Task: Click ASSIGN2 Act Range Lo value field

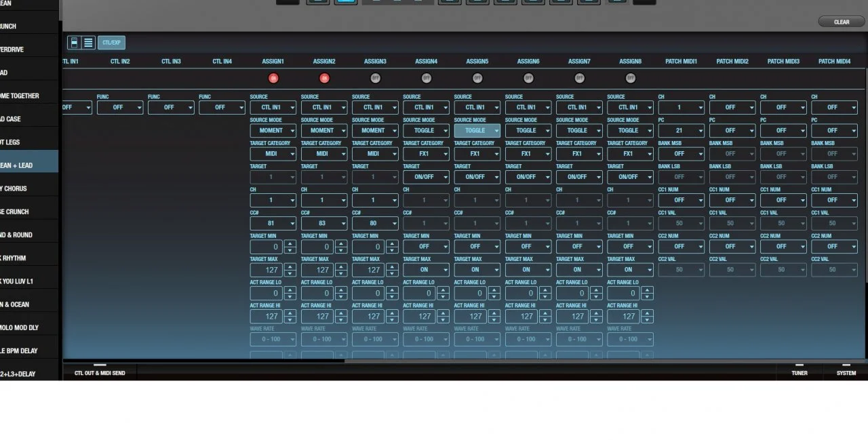Action: pos(318,294)
